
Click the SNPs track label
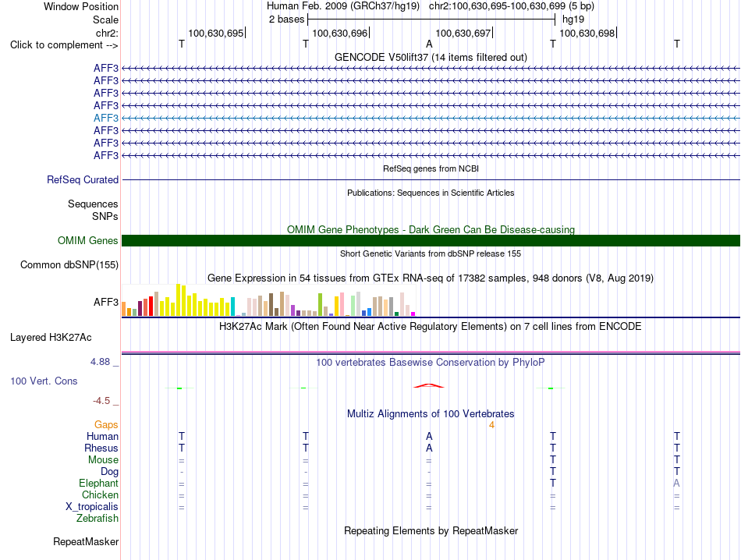coord(105,216)
